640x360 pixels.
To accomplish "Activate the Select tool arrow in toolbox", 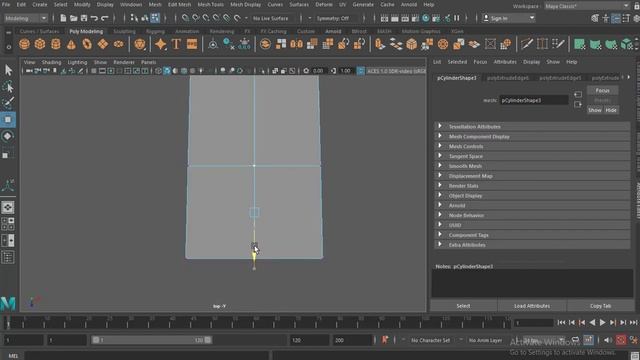I will (8, 70).
